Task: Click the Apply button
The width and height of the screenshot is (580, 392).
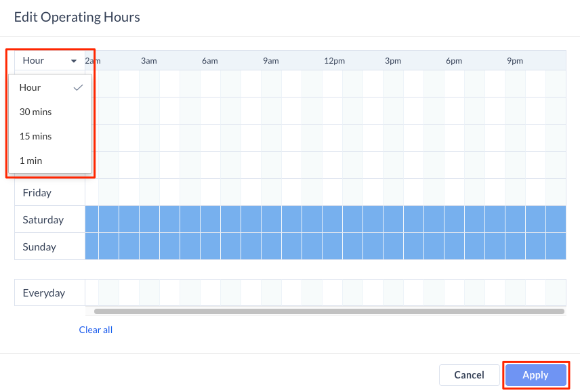Action: coord(535,375)
